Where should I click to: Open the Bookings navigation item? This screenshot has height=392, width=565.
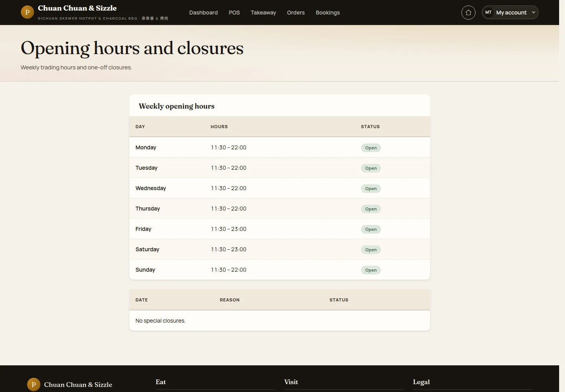click(328, 13)
